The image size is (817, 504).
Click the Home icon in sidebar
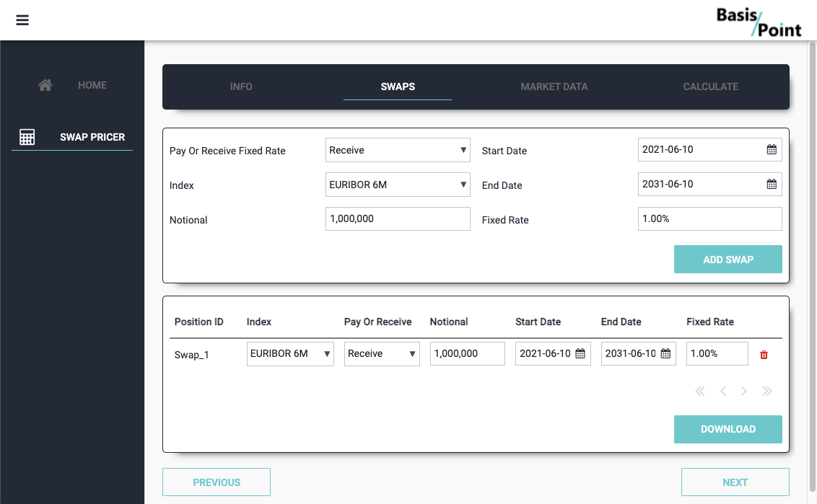(45, 85)
